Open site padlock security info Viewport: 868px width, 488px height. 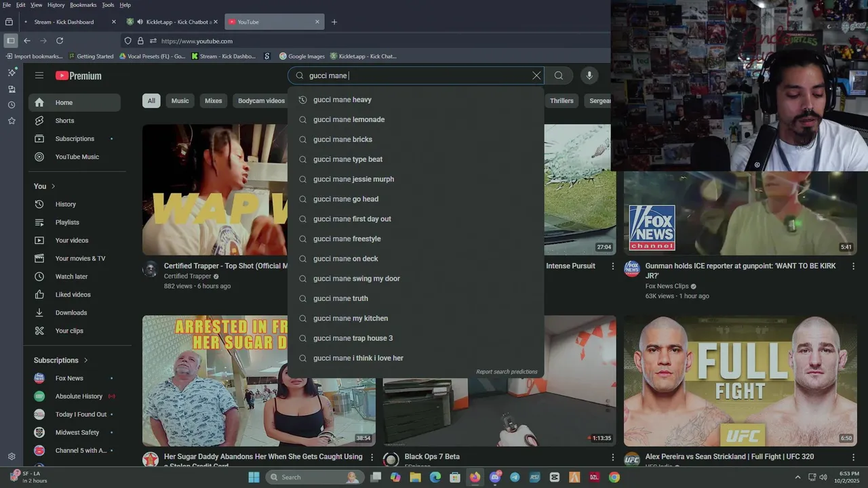click(140, 41)
